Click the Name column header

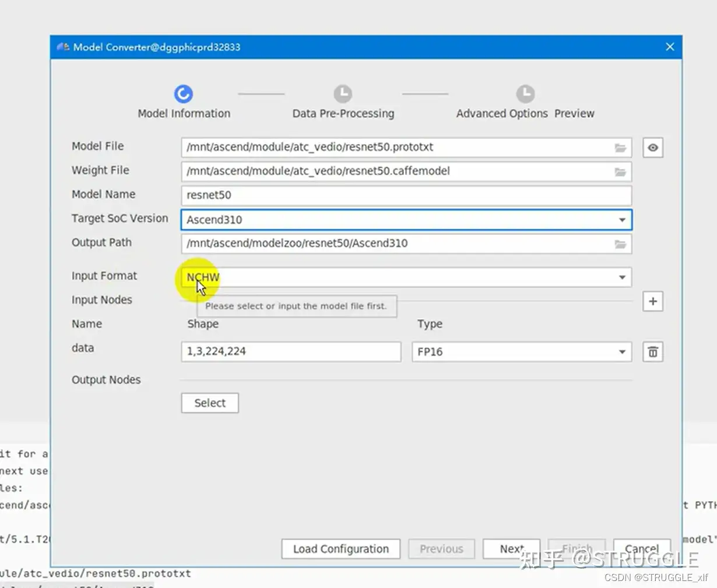[x=87, y=324]
